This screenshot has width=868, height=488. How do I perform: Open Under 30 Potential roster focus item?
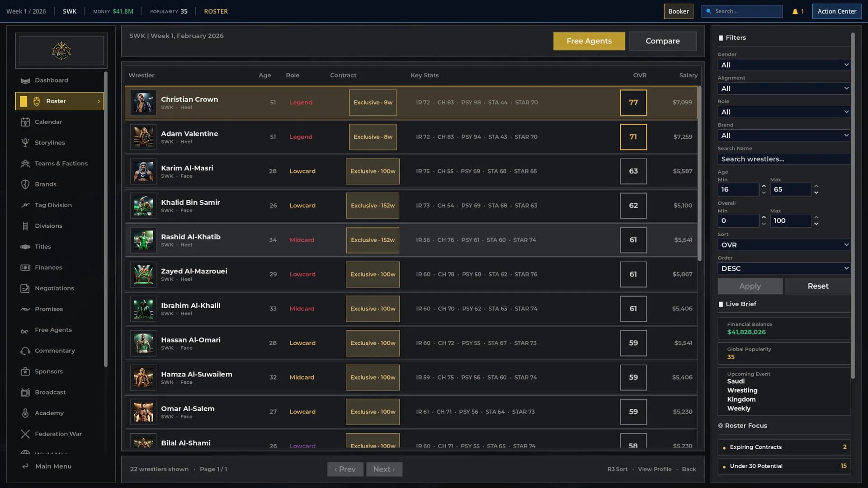click(x=784, y=466)
